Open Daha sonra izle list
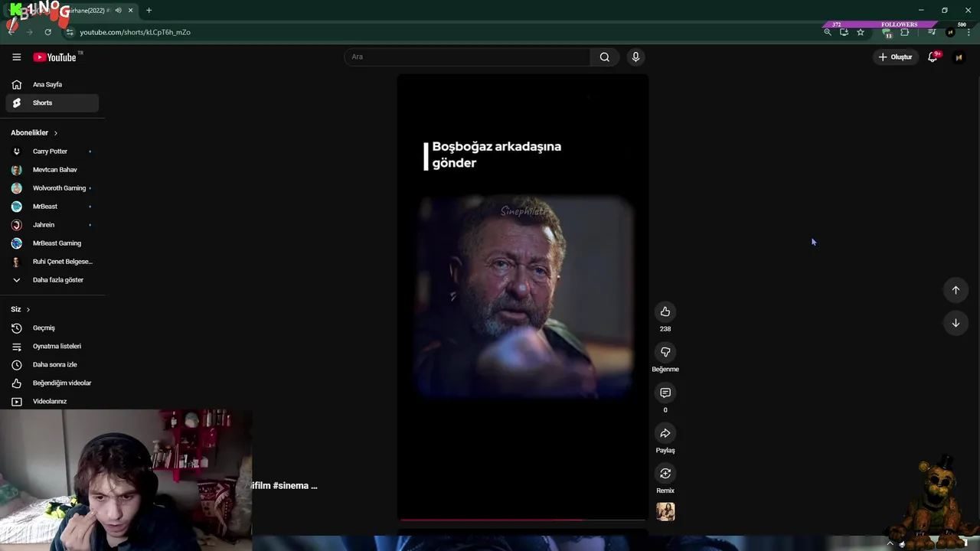 point(52,364)
